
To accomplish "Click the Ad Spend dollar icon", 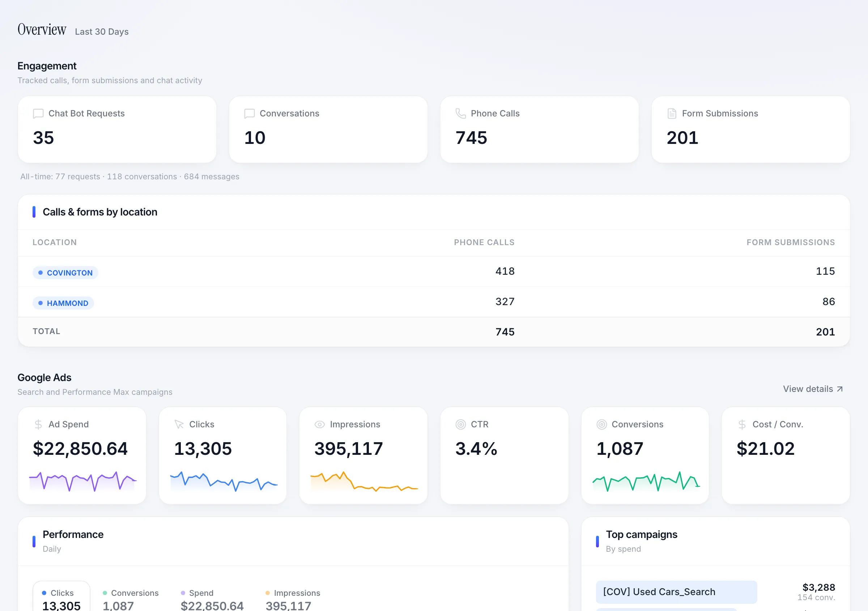I will click(38, 424).
